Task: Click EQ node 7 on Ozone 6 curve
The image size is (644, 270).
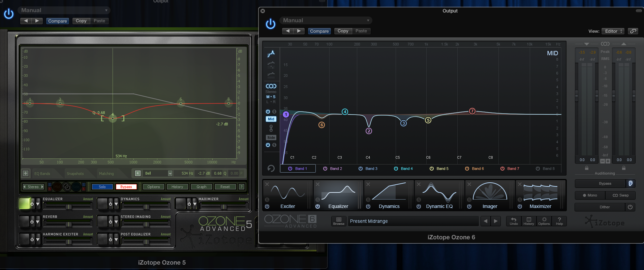Action: point(472,111)
